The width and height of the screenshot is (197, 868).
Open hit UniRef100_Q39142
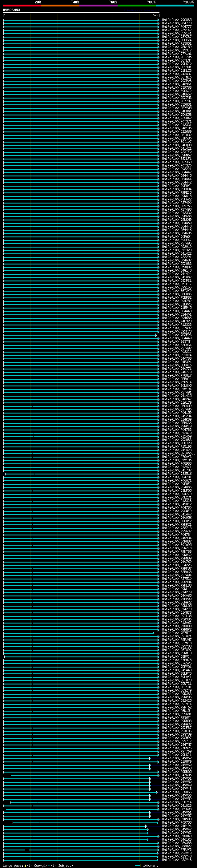click(177, 30)
